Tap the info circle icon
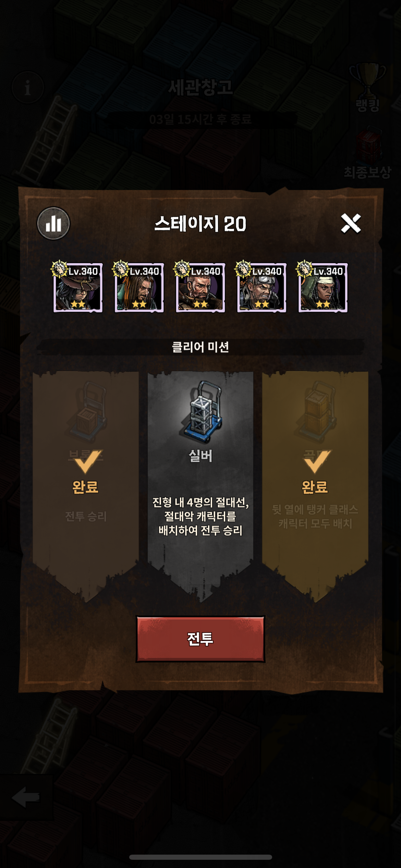 pos(28,87)
